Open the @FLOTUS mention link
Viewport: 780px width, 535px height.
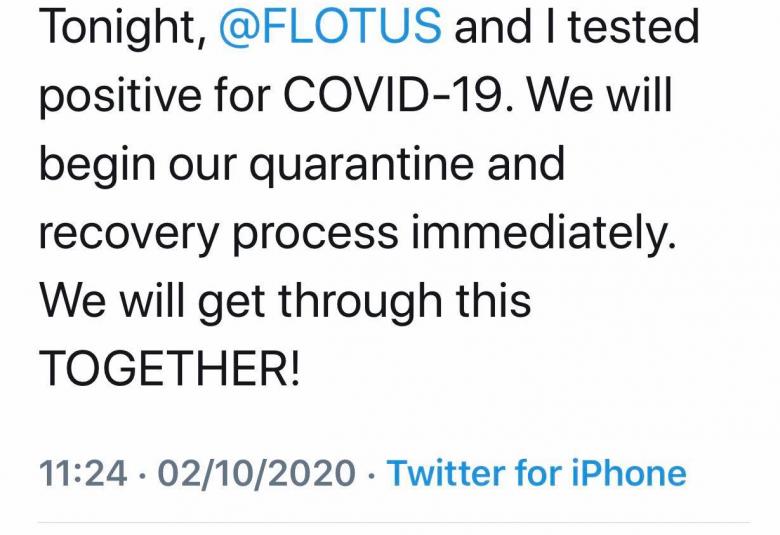(329, 27)
